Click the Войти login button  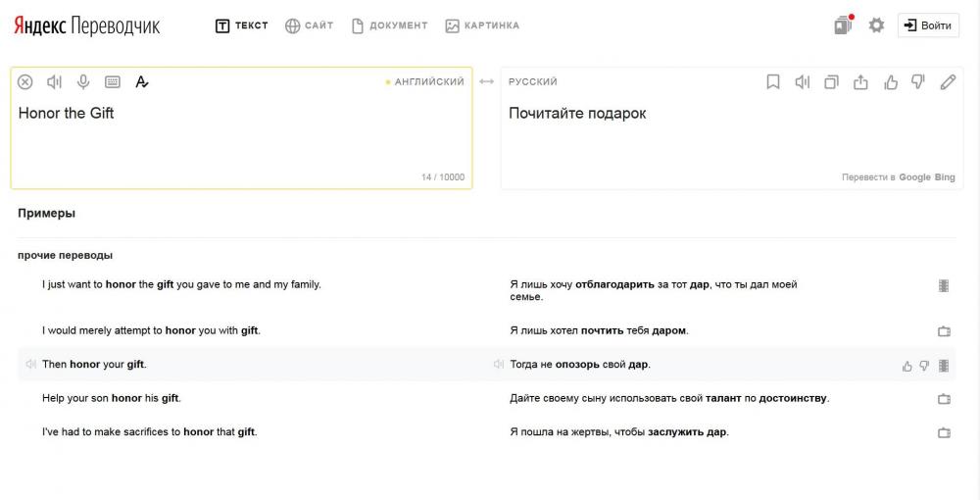coord(928,25)
